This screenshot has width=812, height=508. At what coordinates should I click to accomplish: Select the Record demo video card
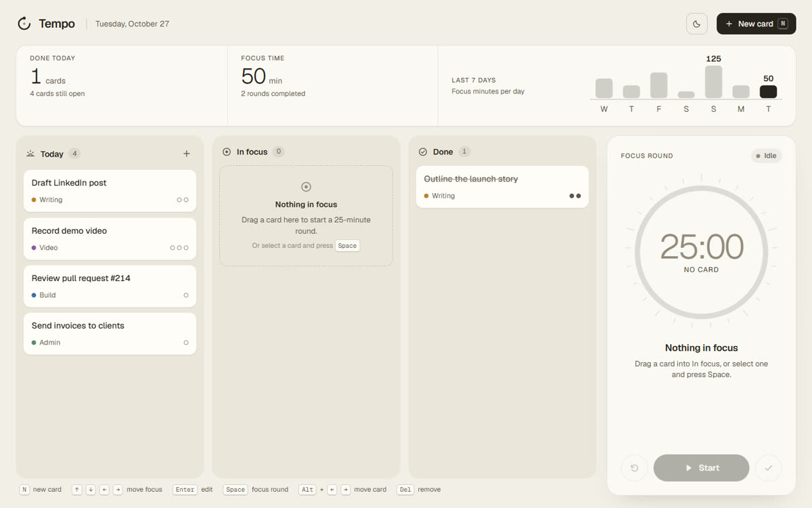point(110,238)
